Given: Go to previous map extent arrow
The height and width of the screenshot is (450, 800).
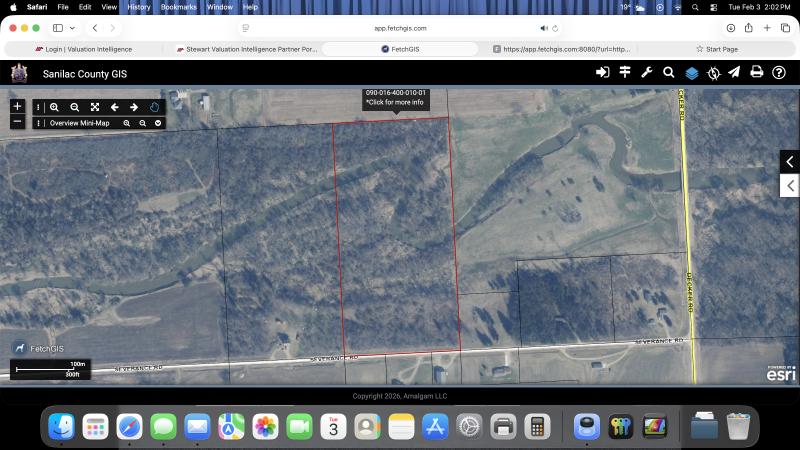Looking at the screenshot, I should [x=115, y=107].
